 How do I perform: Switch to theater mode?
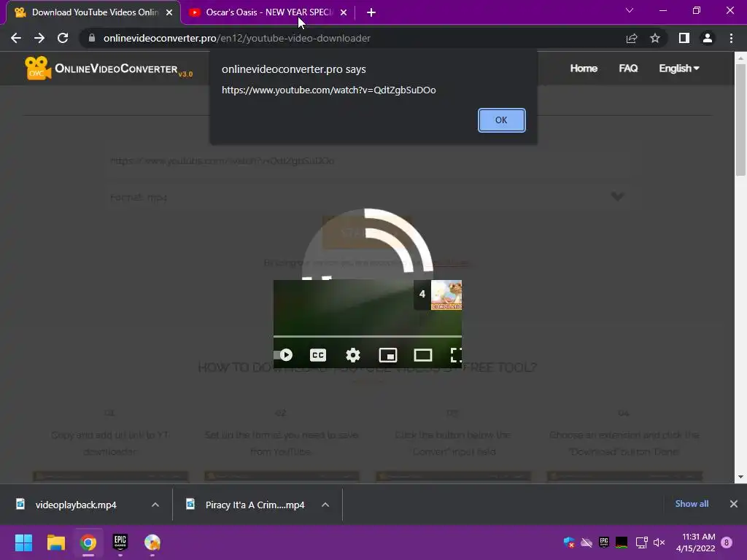tap(423, 355)
